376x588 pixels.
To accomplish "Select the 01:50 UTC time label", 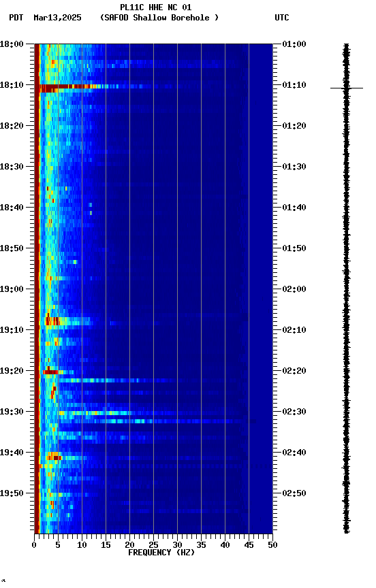I will click(x=294, y=248).
